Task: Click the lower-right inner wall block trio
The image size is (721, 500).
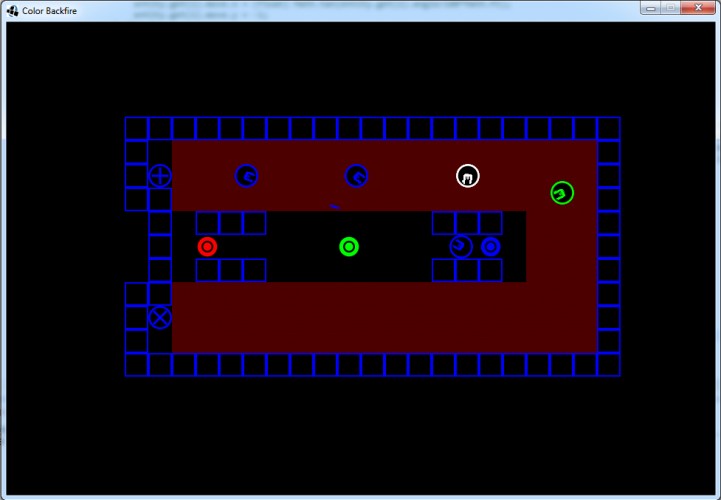Action: point(467,270)
